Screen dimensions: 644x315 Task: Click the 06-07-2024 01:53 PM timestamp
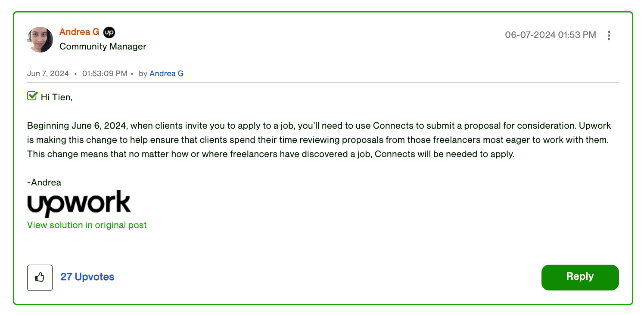550,35
